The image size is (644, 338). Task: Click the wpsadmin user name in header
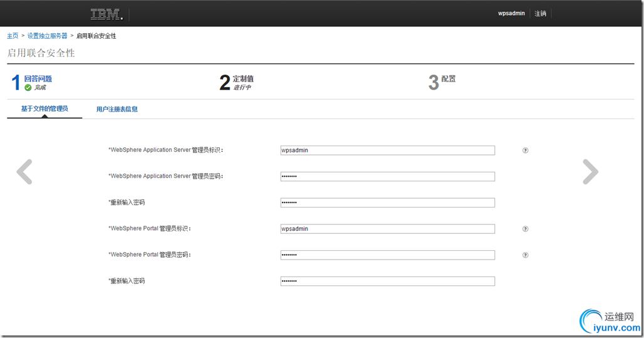(511, 13)
